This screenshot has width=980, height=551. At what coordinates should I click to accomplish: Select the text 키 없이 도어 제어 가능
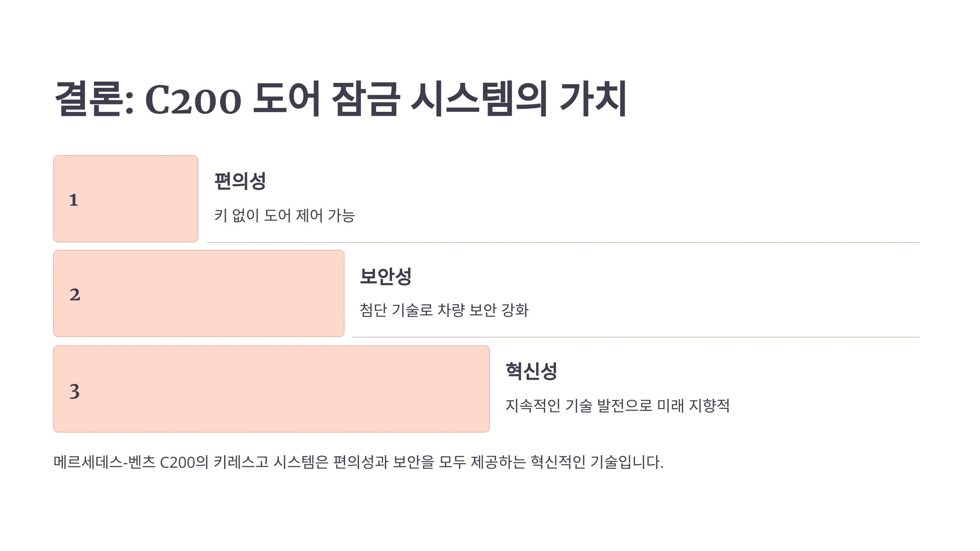285,216
